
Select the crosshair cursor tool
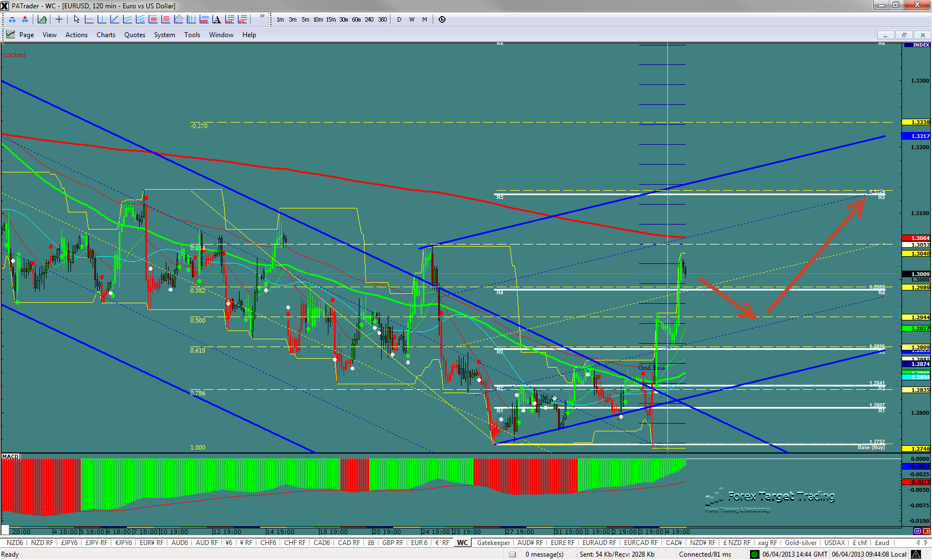pyautogui.click(x=59, y=19)
